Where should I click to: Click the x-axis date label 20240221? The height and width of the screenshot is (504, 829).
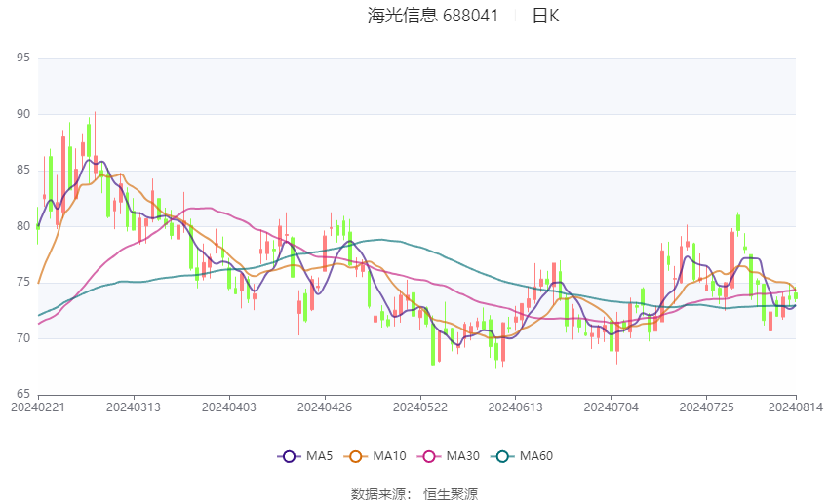tap(38, 407)
